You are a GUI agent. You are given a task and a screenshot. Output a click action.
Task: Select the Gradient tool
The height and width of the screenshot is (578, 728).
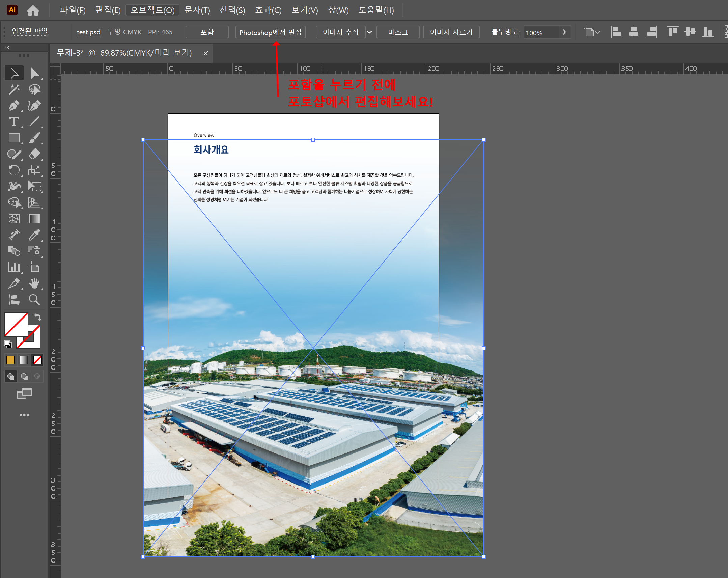tap(34, 219)
